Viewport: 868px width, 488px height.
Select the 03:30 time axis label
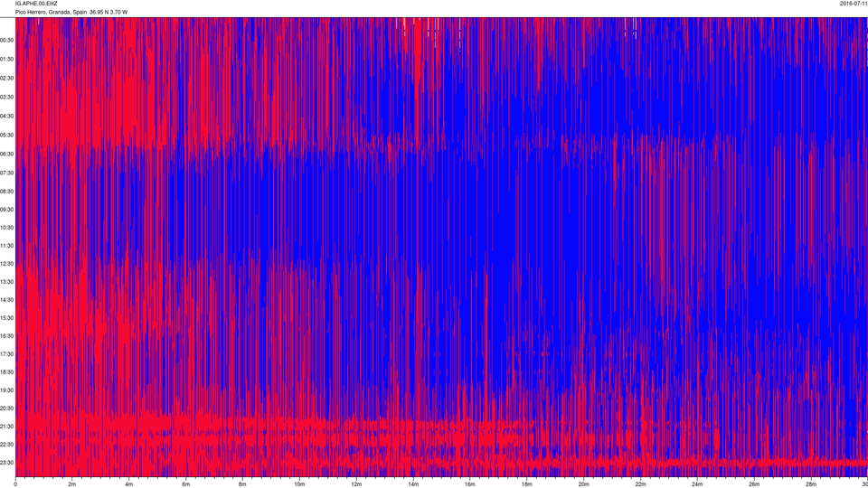[6, 98]
